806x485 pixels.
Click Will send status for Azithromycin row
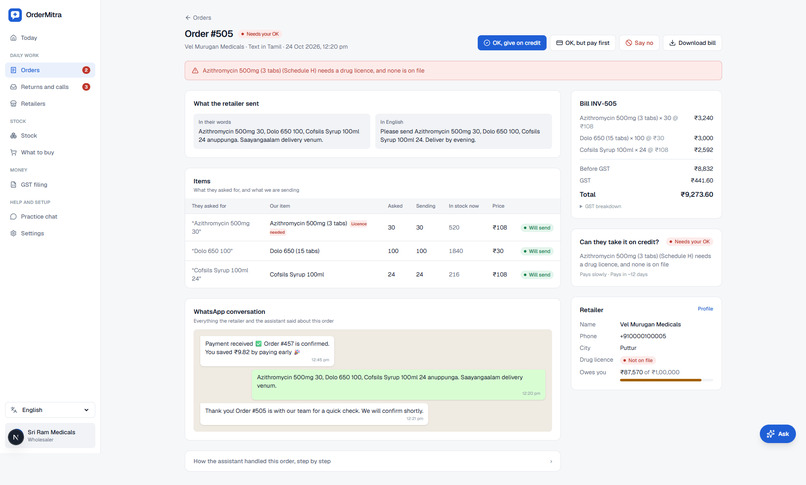(537, 228)
